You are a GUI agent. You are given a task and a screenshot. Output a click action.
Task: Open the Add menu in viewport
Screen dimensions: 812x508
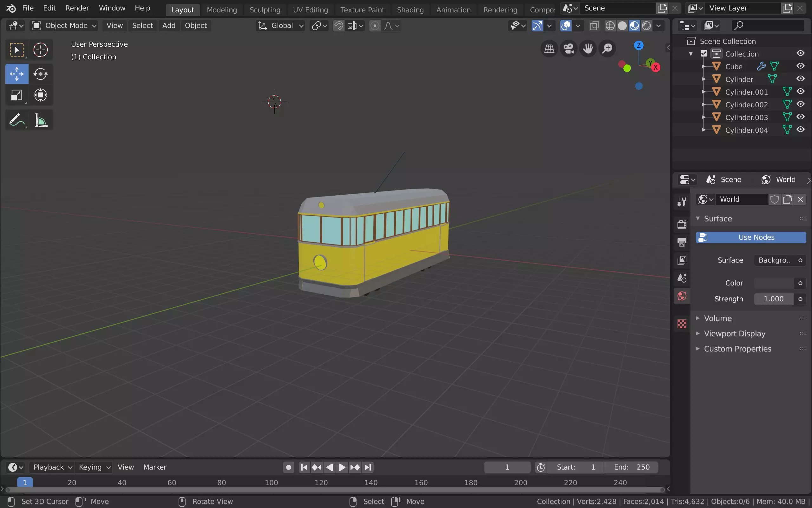coord(169,25)
